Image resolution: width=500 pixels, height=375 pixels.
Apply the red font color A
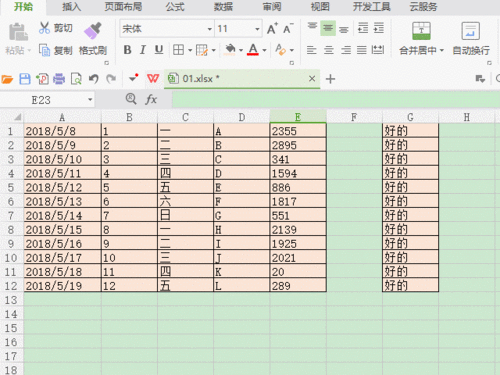pyautogui.click(x=253, y=50)
